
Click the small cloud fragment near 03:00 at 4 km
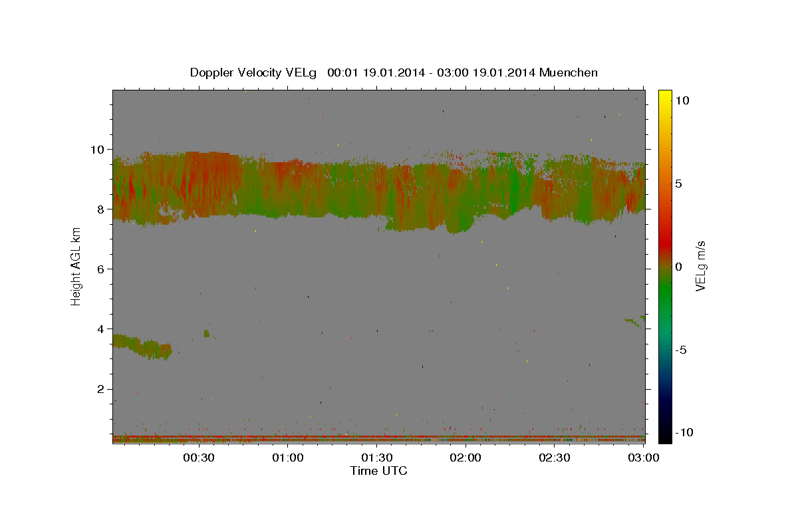click(636, 321)
